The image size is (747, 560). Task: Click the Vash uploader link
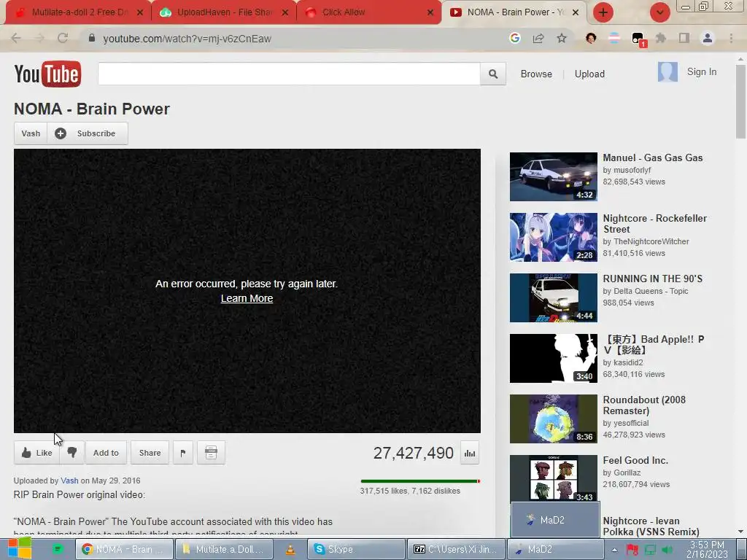tap(69, 481)
